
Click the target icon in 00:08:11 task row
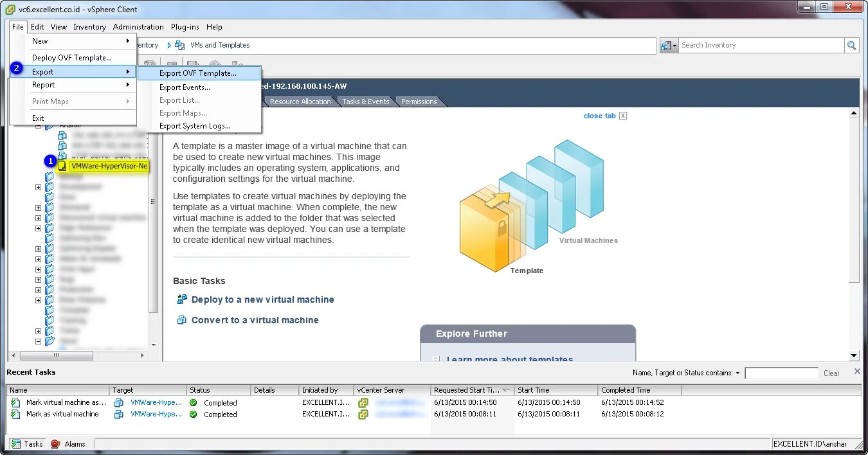[119, 415]
